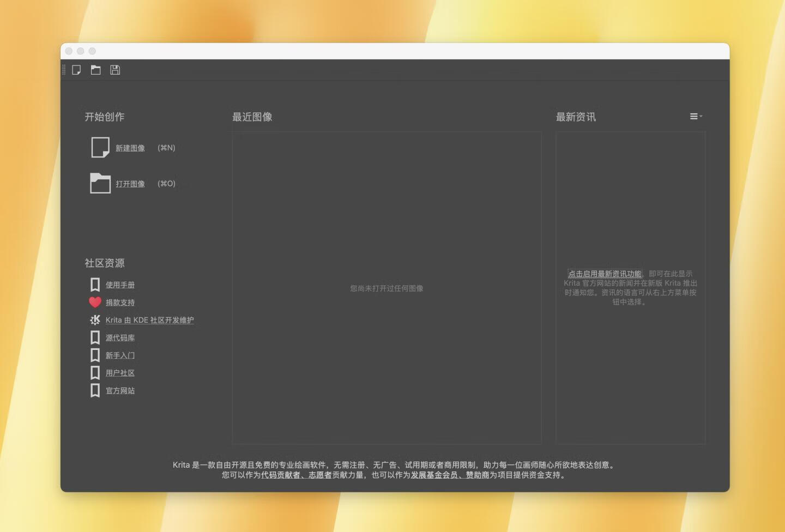
Task: Open the 源代码库 link
Action: click(x=120, y=338)
